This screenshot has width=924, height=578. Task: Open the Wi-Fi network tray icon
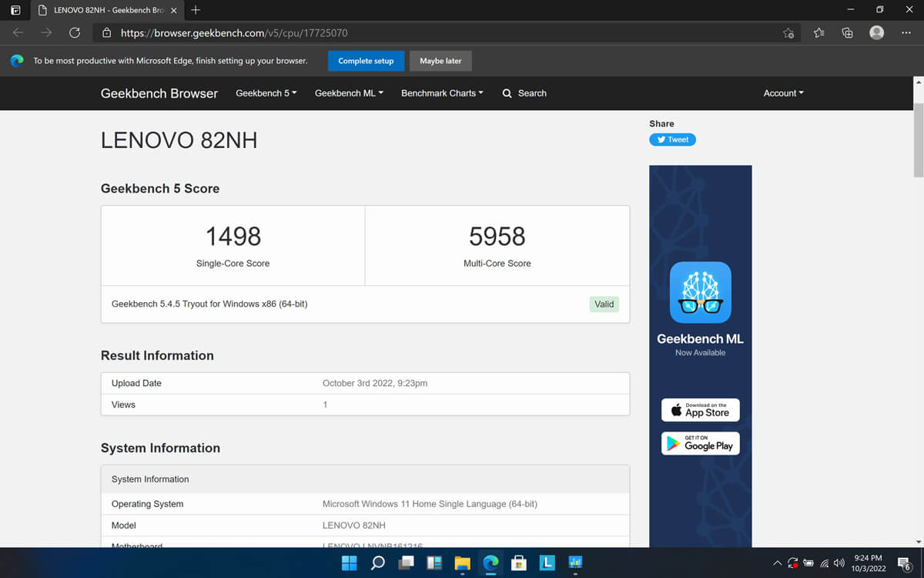tap(825, 563)
